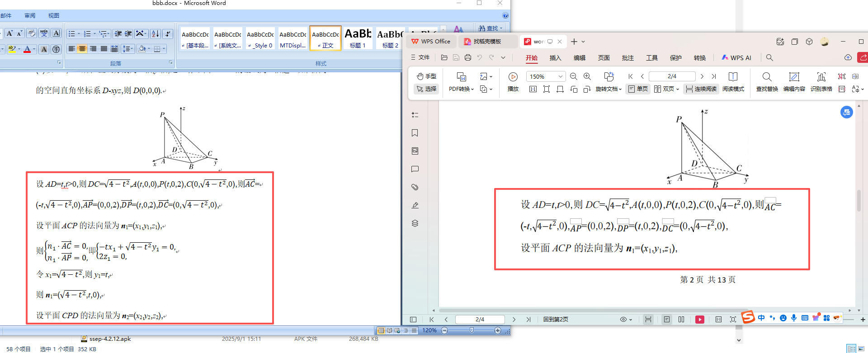This screenshot has height=353, width=868.
Task: Open the Annotate tab in WPS
Action: (628, 58)
